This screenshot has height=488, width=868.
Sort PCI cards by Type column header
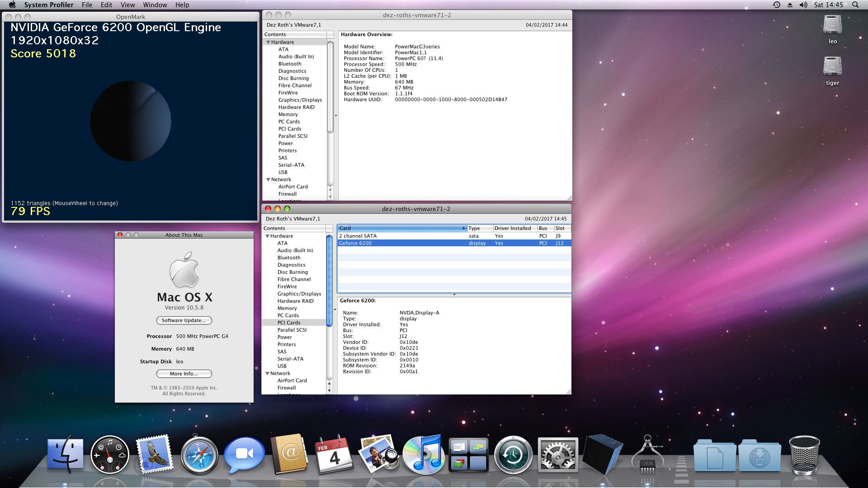point(480,228)
